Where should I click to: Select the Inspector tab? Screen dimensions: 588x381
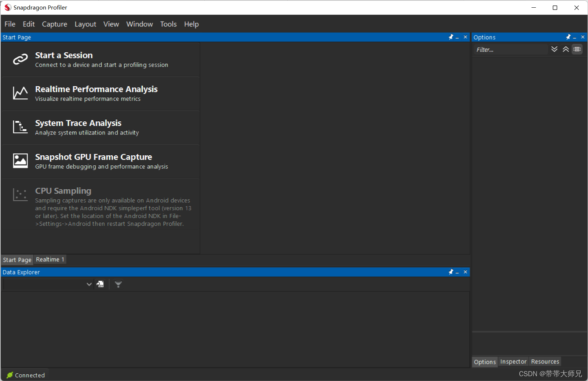point(514,362)
